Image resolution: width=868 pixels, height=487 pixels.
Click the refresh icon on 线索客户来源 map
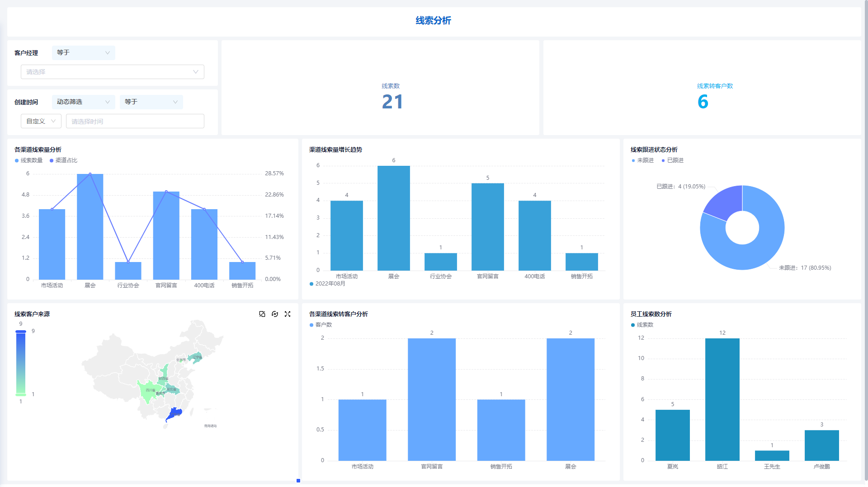(275, 314)
